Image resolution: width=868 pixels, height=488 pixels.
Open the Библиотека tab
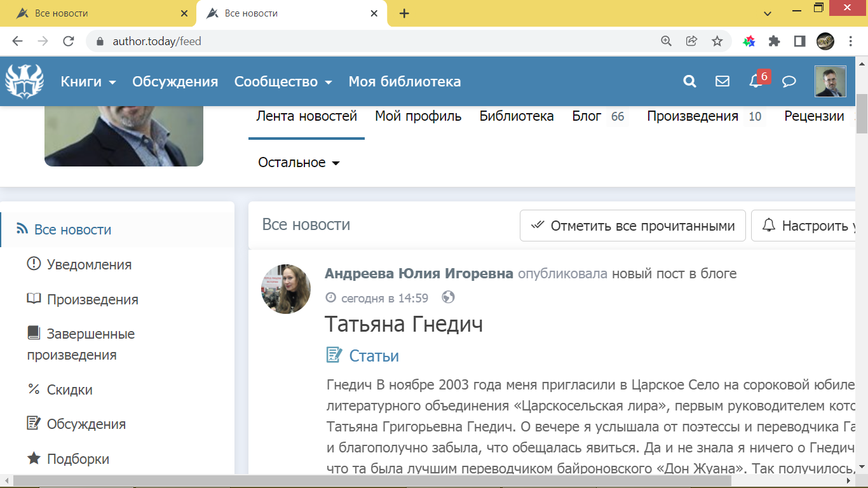pos(517,116)
